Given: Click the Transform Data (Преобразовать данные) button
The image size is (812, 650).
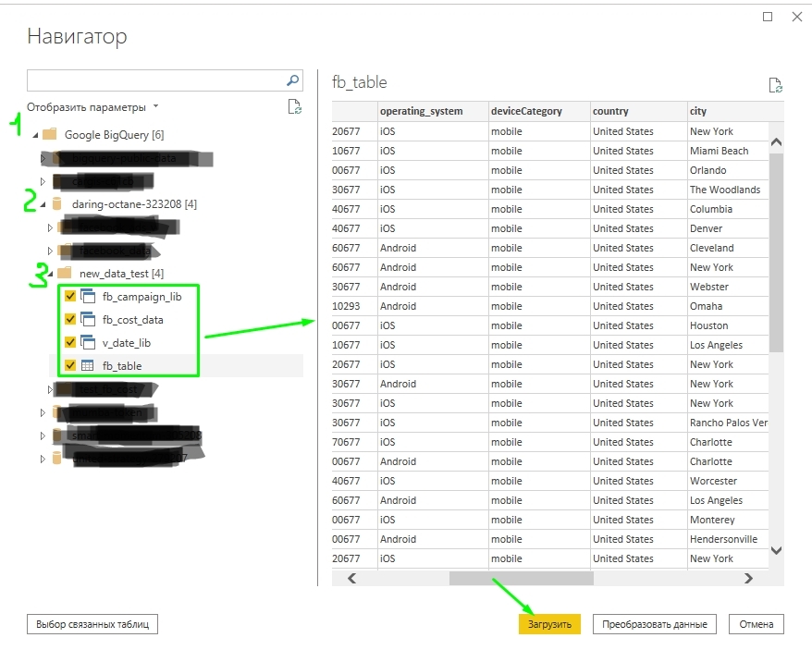Looking at the screenshot, I should tap(655, 624).
